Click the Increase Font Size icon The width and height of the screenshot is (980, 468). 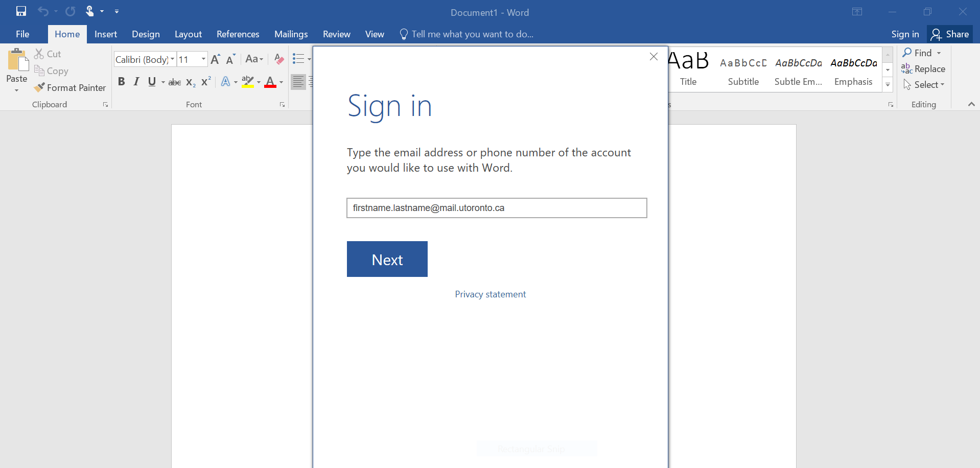pos(215,59)
